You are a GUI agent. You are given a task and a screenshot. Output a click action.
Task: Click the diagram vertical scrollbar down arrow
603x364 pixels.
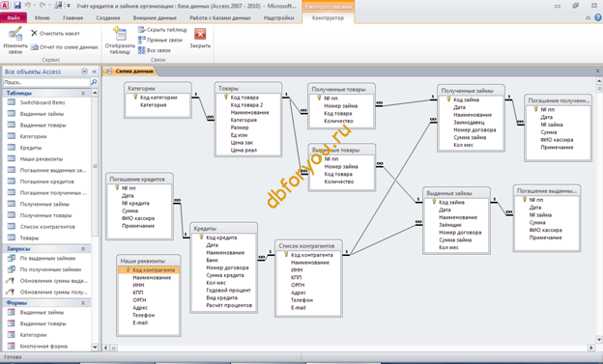click(599, 340)
